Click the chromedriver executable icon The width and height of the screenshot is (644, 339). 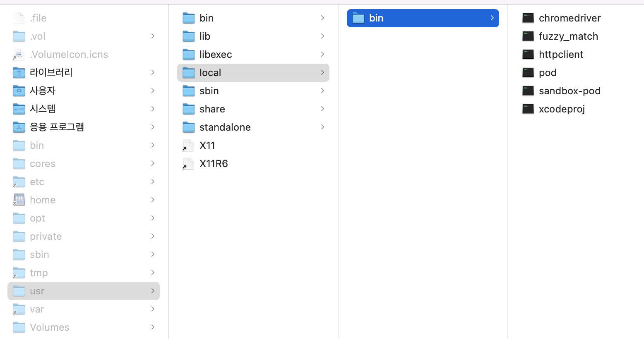[x=528, y=18]
